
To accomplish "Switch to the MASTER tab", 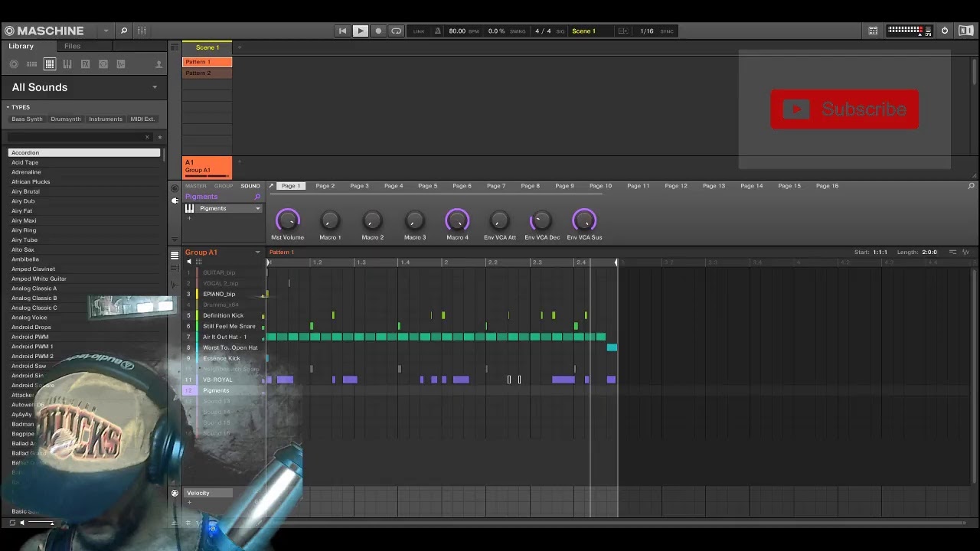I will point(195,186).
